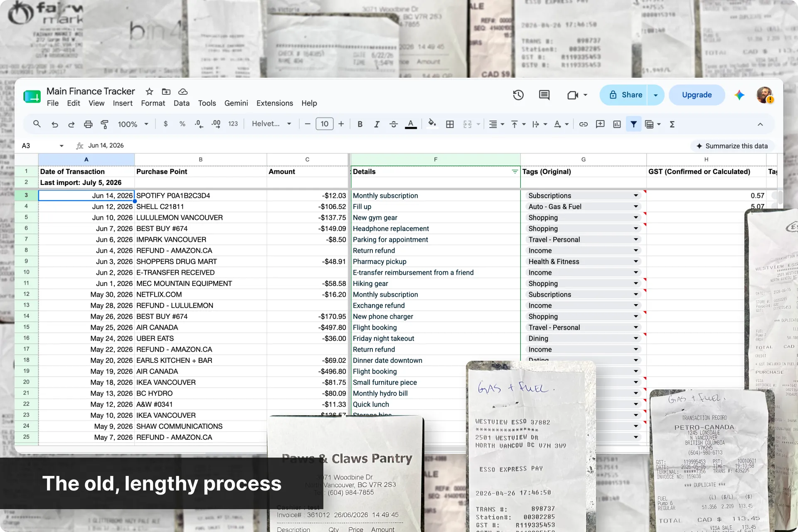Open the Data menu
Viewport: 798px width, 532px height.
click(182, 103)
